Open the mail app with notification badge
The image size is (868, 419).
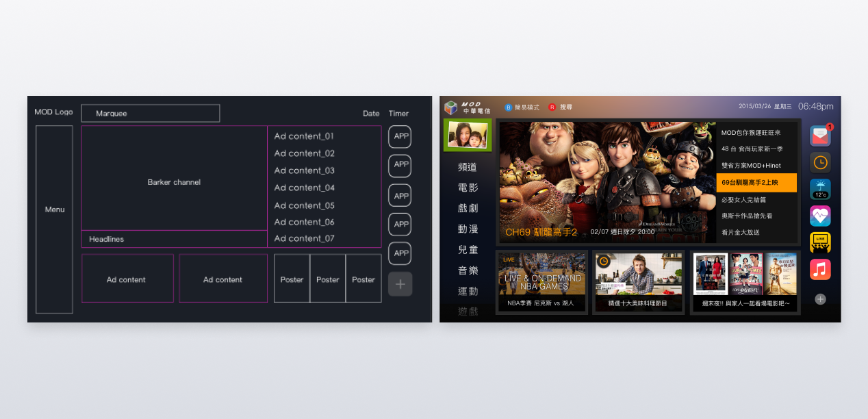click(819, 136)
